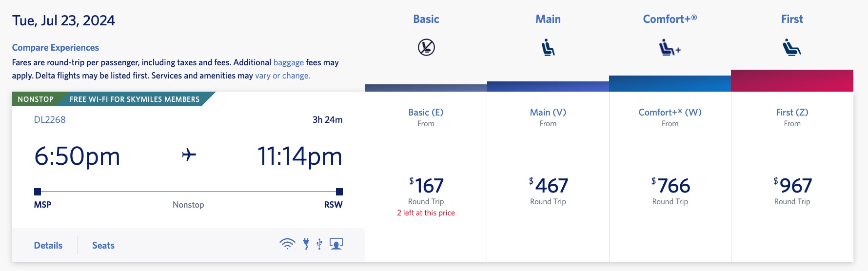Viewport: 868px width, 271px height.
Task: Click the seatback entertainment screen icon
Action: [x=336, y=244]
